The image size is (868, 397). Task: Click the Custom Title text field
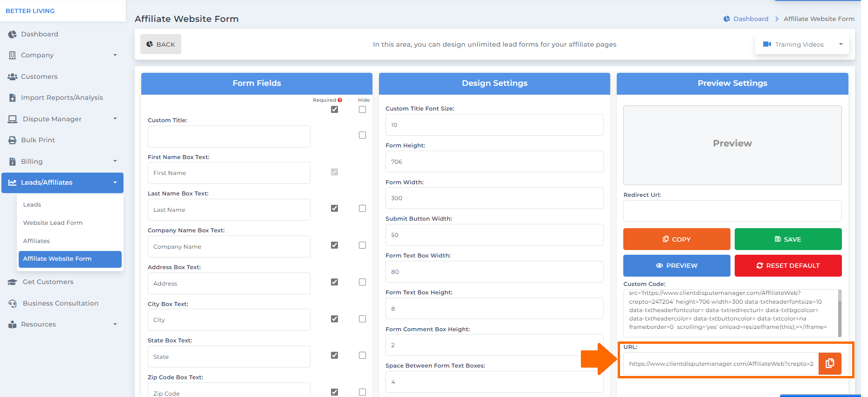coord(229,136)
